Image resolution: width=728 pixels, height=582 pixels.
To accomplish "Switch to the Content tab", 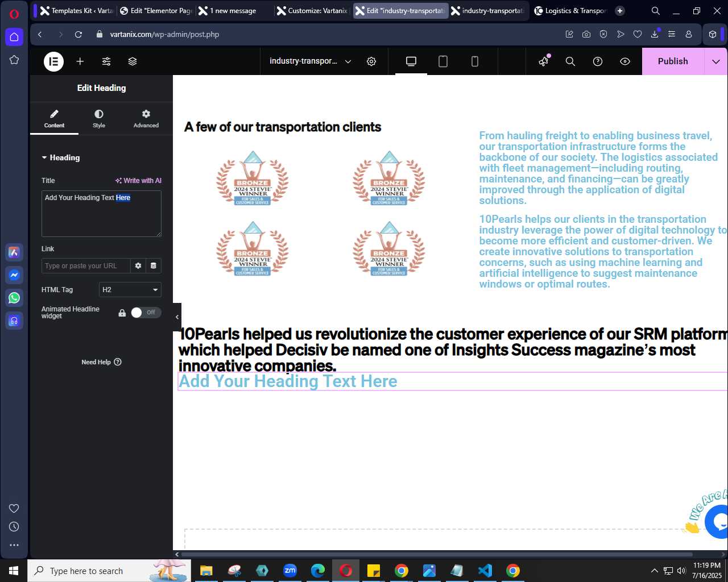I will tap(54, 119).
